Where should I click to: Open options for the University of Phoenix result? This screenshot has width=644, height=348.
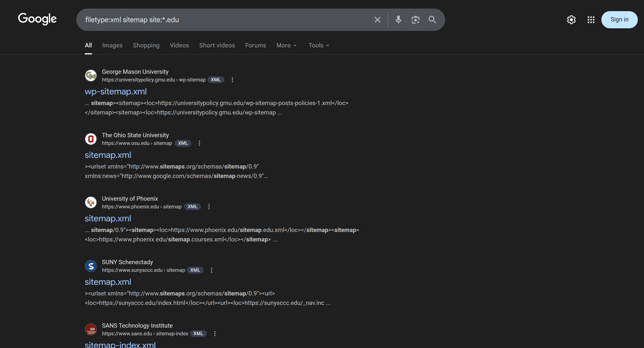click(x=209, y=206)
